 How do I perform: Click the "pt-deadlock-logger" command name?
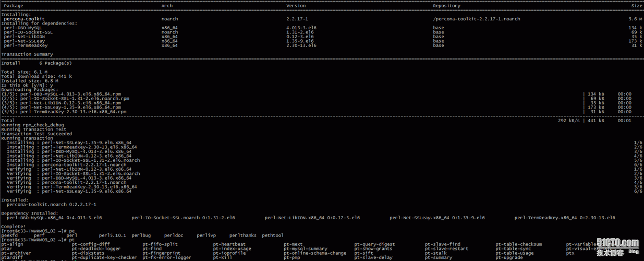pyautogui.click(x=96, y=249)
